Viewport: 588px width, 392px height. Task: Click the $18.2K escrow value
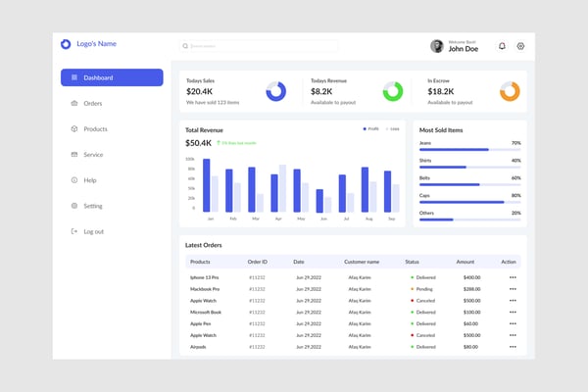[441, 91]
